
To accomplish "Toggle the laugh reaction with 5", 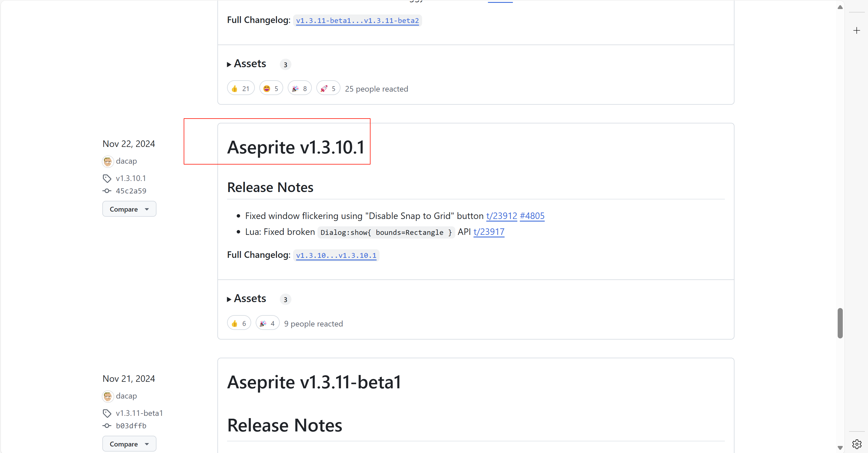I will [271, 89].
